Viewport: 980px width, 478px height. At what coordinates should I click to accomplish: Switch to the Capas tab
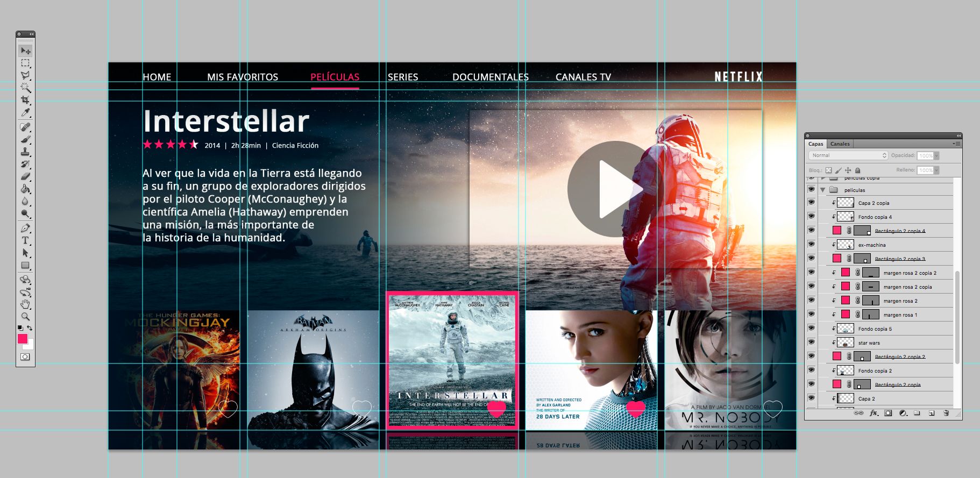click(x=816, y=144)
